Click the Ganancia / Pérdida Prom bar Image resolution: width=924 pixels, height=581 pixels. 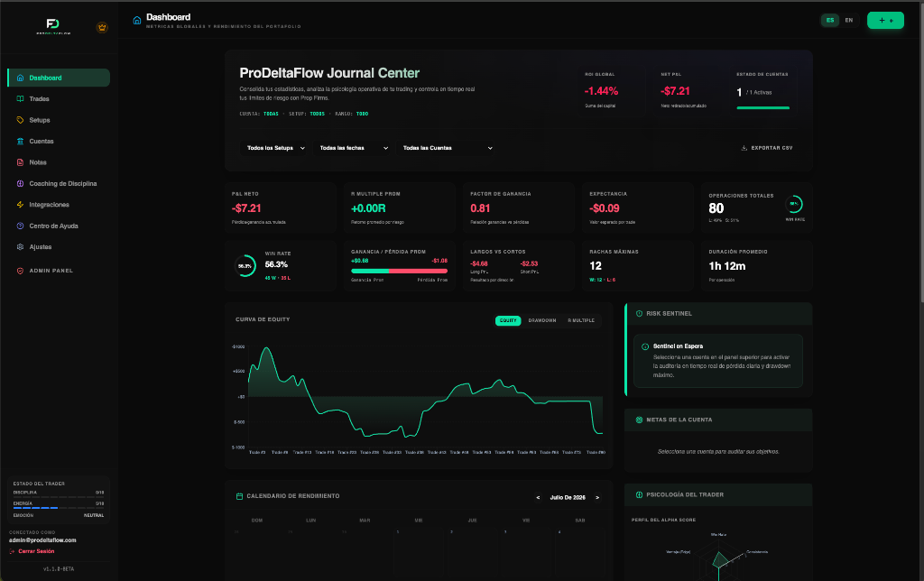click(399, 271)
